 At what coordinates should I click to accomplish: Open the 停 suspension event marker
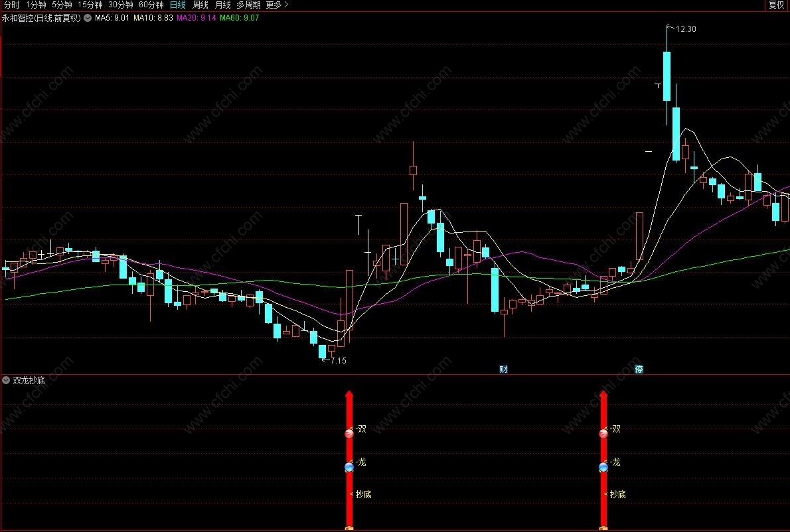click(x=639, y=369)
